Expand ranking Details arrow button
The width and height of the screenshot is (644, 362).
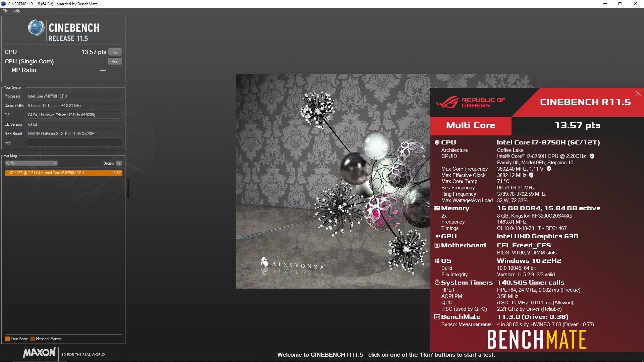point(119,163)
